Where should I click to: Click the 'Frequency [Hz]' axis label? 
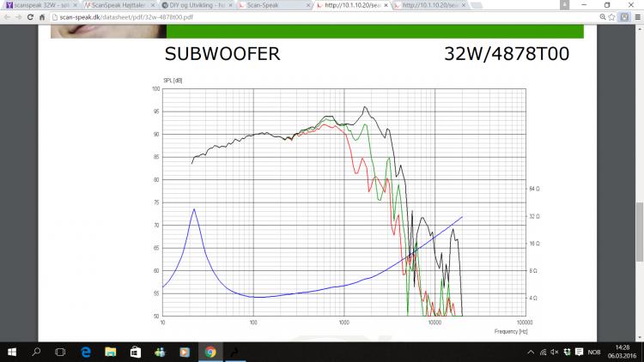pyautogui.click(x=511, y=331)
